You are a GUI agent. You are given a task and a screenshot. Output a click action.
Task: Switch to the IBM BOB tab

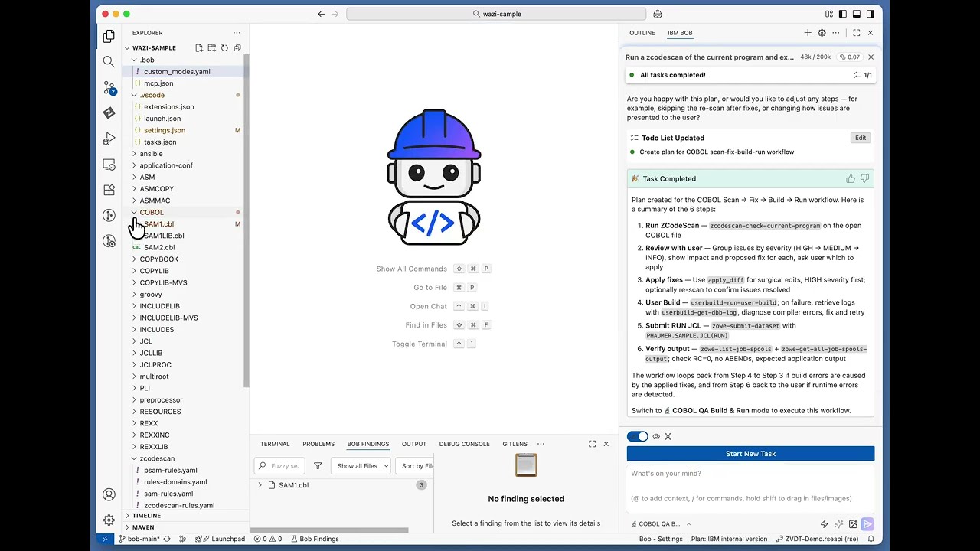point(680,33)
